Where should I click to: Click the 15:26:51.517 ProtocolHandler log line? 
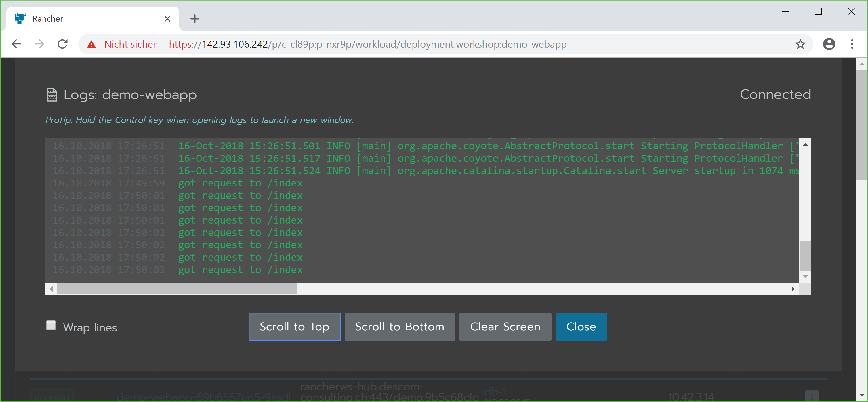(x=426, y=158)
